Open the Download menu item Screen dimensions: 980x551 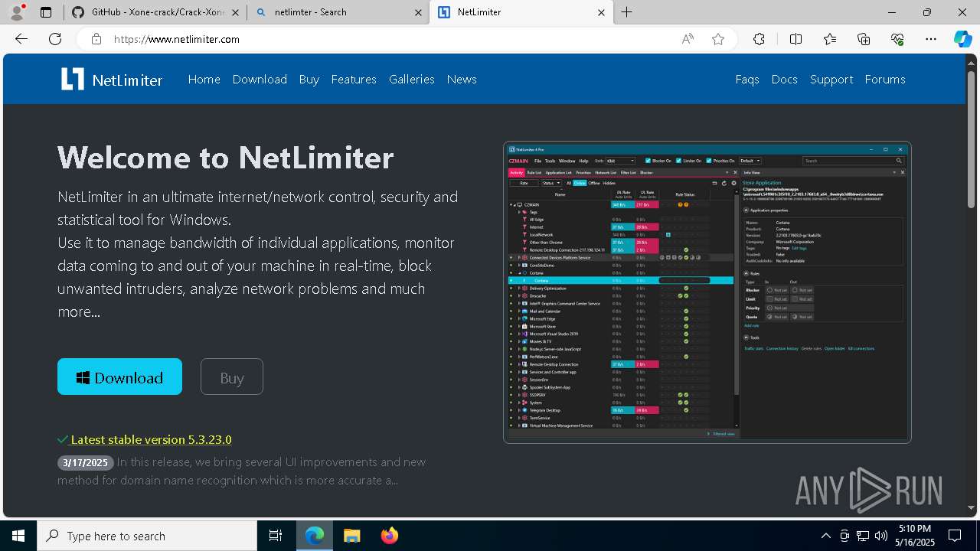260,79
